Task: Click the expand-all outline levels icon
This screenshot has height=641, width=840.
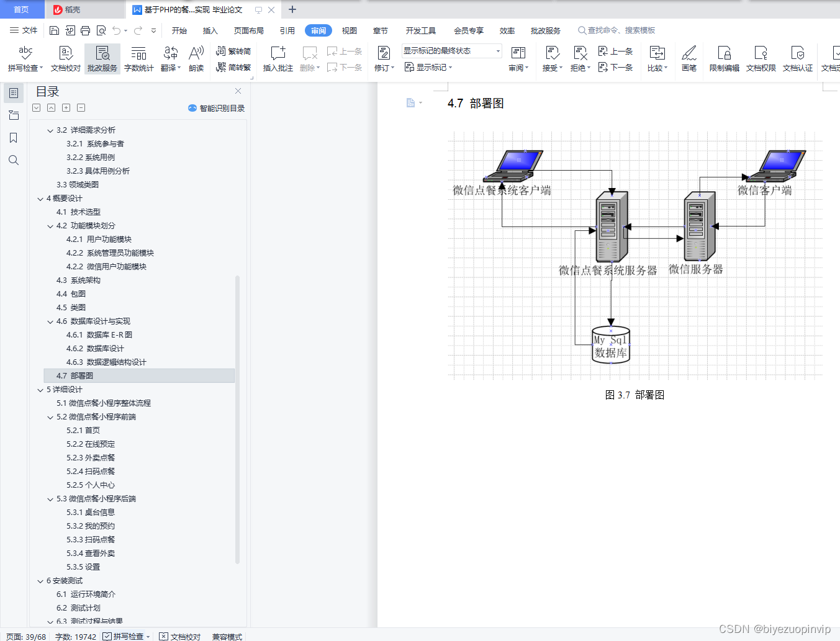Action: click(x=37, y=108)
